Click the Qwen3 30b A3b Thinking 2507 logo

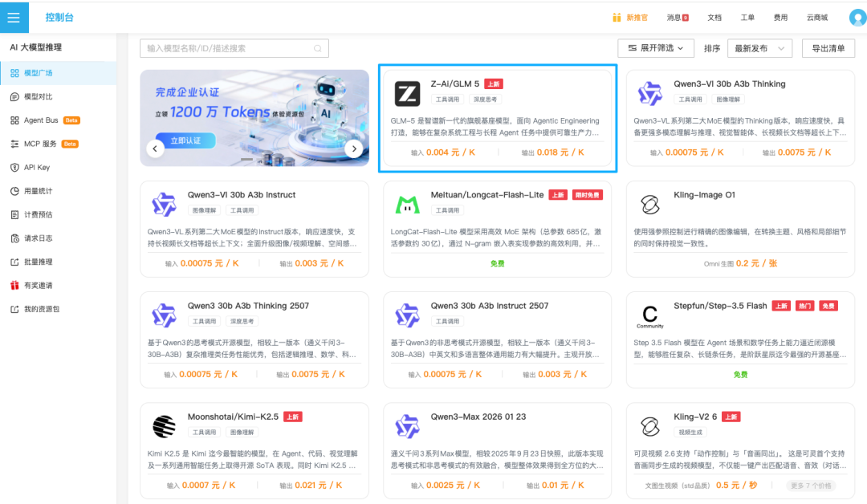[x=165, y=315]
